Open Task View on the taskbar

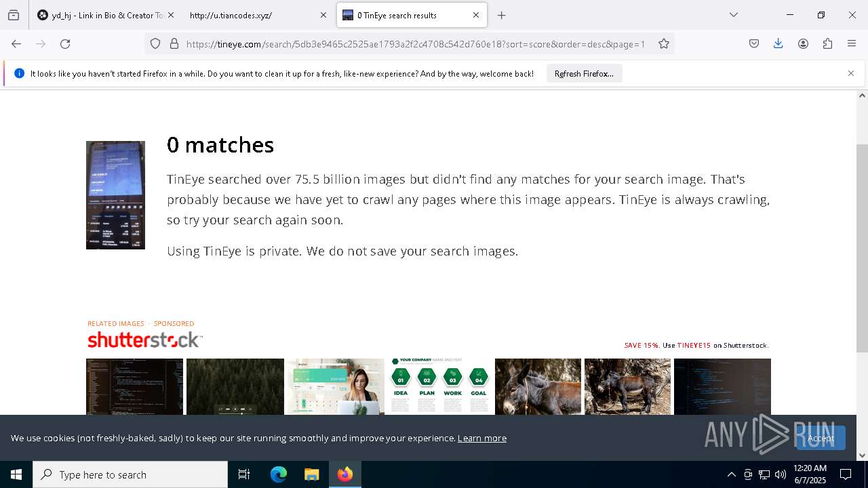click(244, 474)
